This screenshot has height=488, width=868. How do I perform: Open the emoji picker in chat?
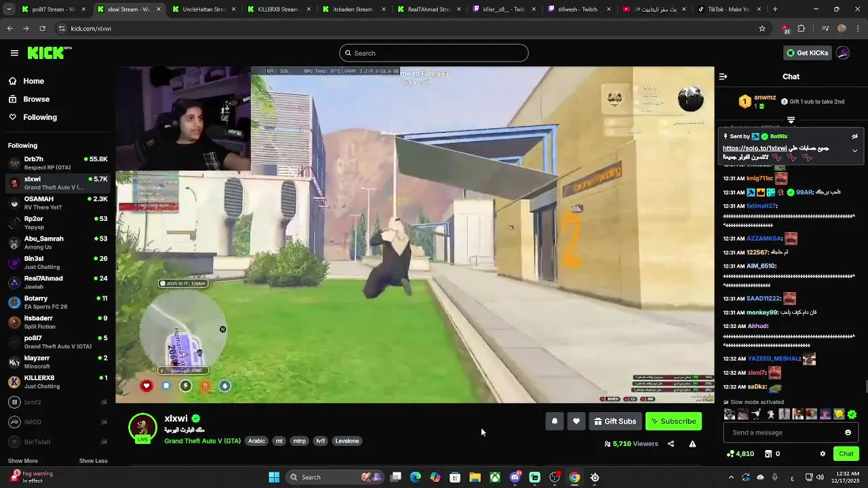click(x=848, y=432)
